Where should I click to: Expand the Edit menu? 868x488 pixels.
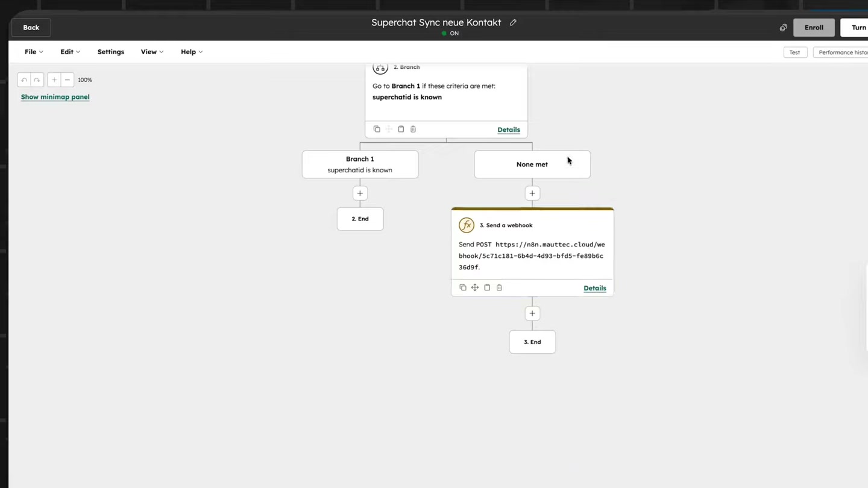click(69, 52)
